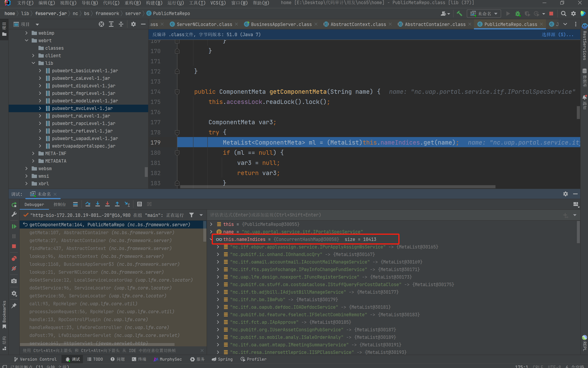Click the Force Step Into red arrow
588x368 pixels.
107,204
